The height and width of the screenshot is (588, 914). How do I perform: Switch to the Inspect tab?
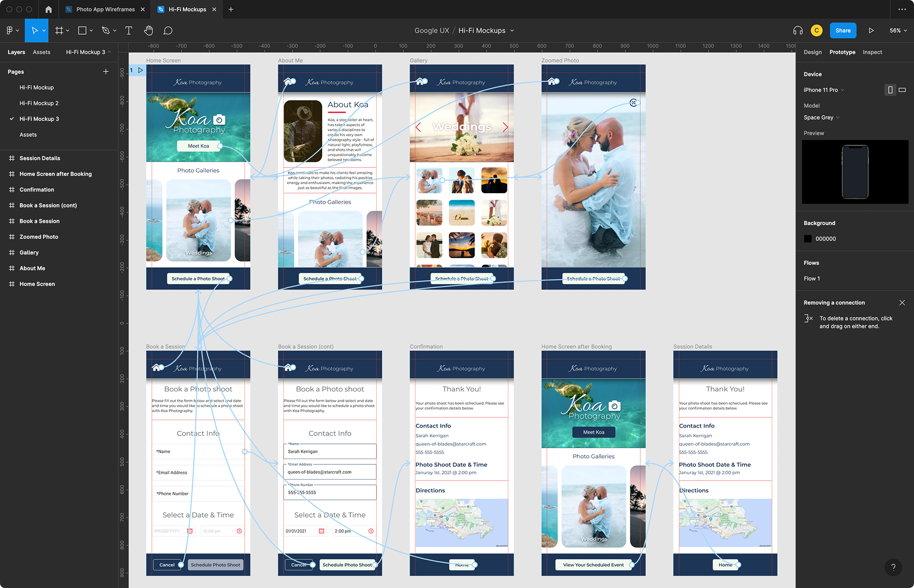pos(872,52)
